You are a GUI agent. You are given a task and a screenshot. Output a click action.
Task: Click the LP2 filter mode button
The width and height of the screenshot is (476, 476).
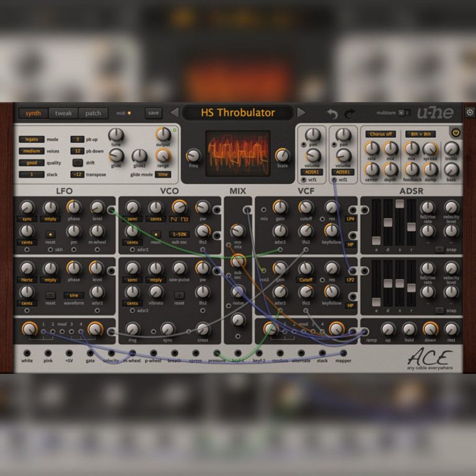pos(350,280)
